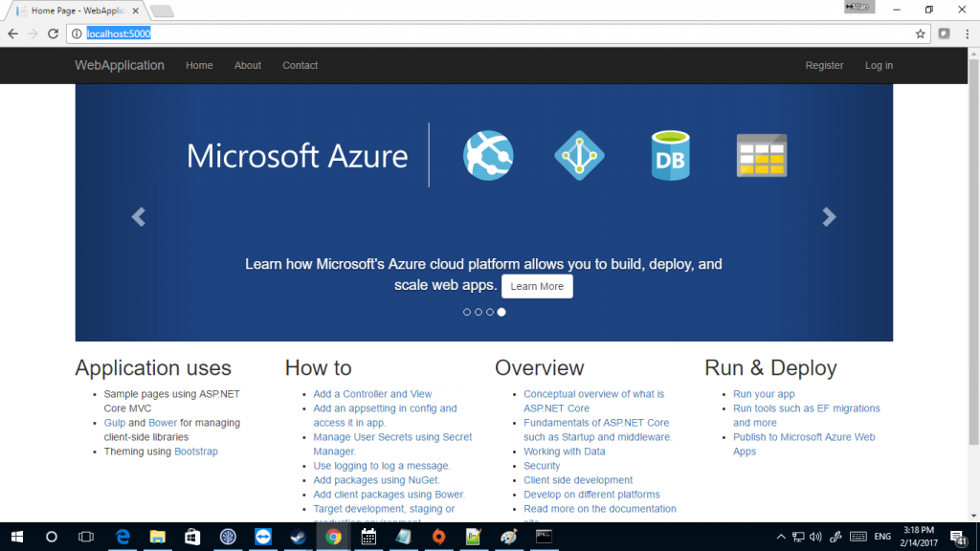
Task: Select the second carousel indicator dot
Action: click(x=479, y=312)
